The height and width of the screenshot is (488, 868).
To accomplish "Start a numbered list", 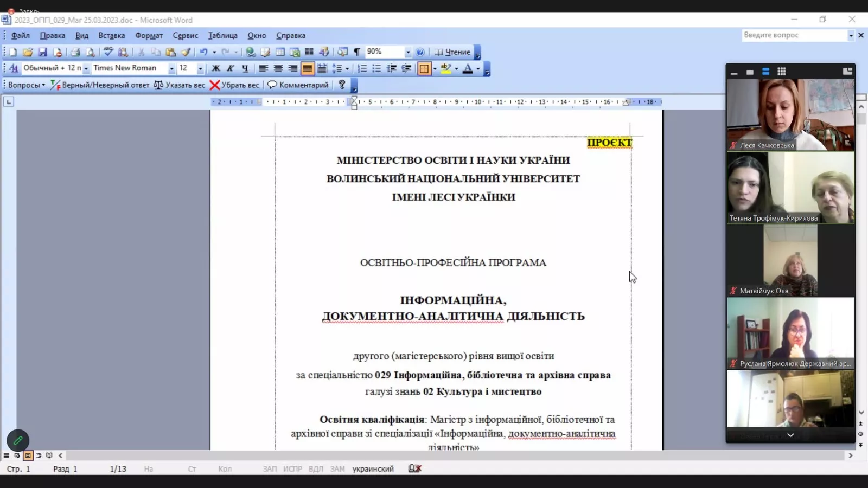I will tap(362, 68).
